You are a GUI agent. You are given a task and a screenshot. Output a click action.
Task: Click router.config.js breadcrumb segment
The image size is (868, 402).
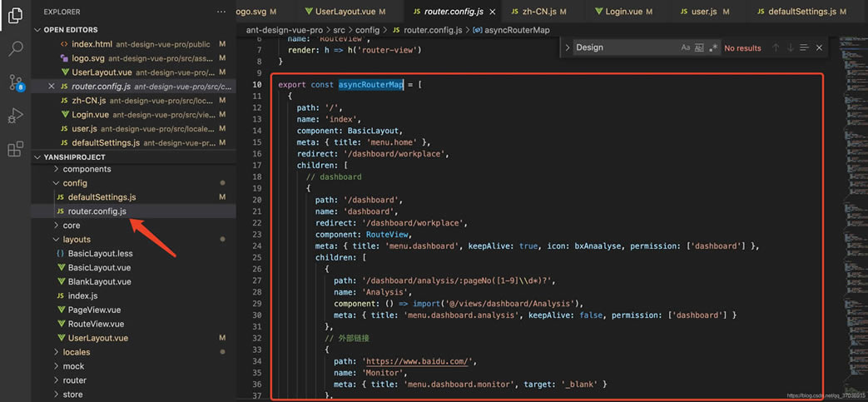point(433,30)
